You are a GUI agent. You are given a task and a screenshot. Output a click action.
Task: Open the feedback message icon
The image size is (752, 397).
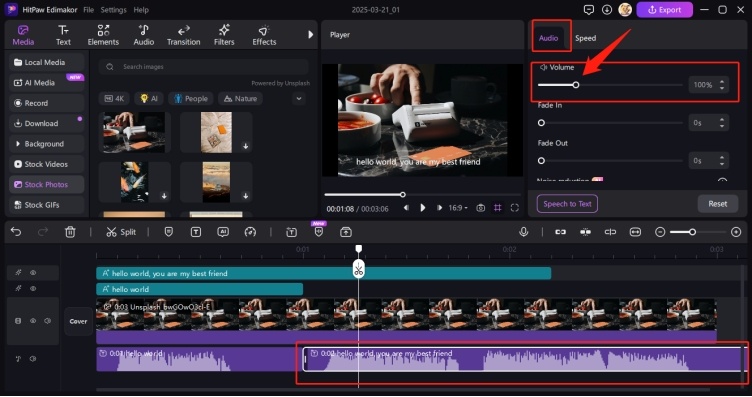click(588, 10)
